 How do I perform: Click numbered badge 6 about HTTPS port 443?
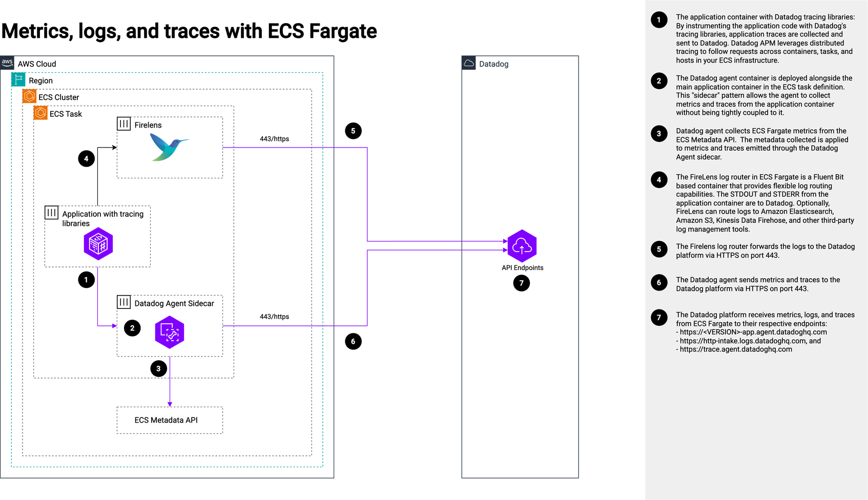click(x=659, y=283)
